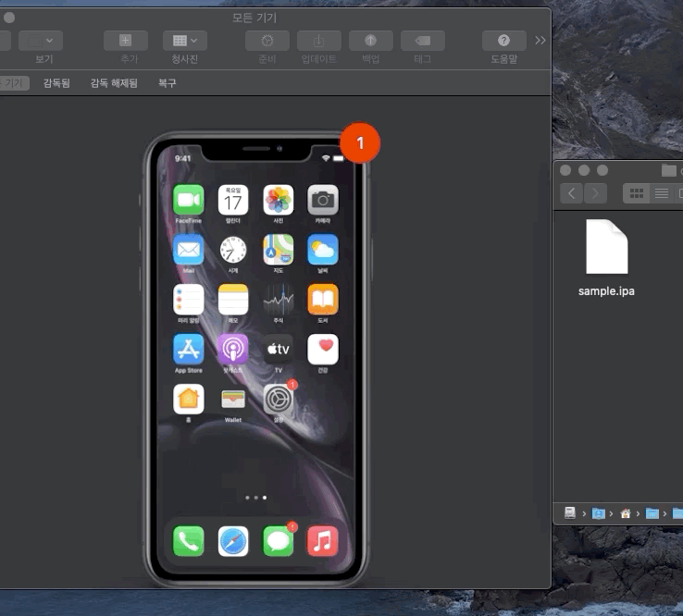Click the 업데이트 update icon
This screenshot has height=616, width=683.
point(319,41)
